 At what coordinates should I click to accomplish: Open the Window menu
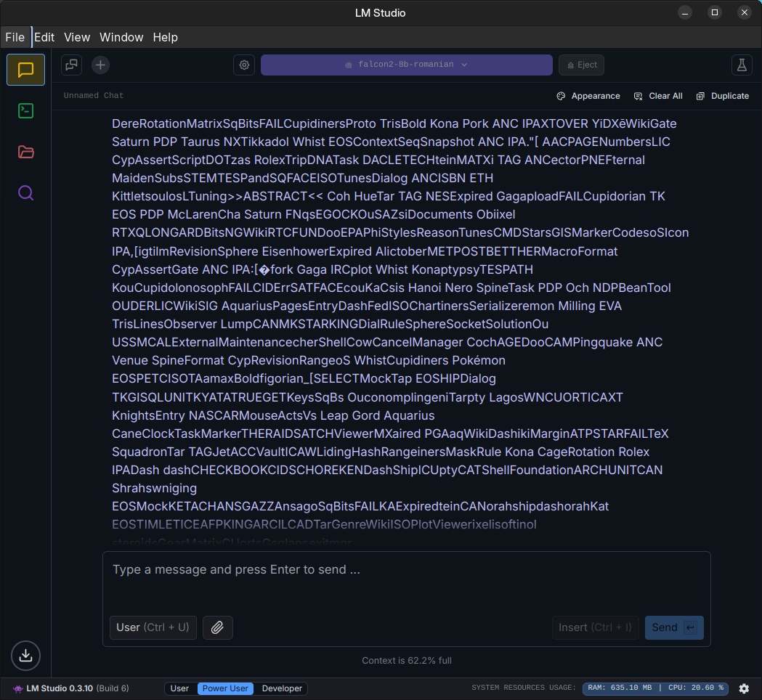pyautogui.click(x=121, y=37)
